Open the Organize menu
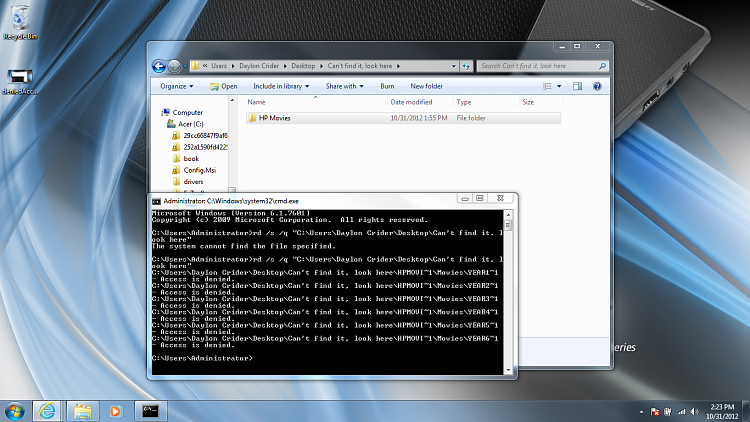 tap(176, 86)
